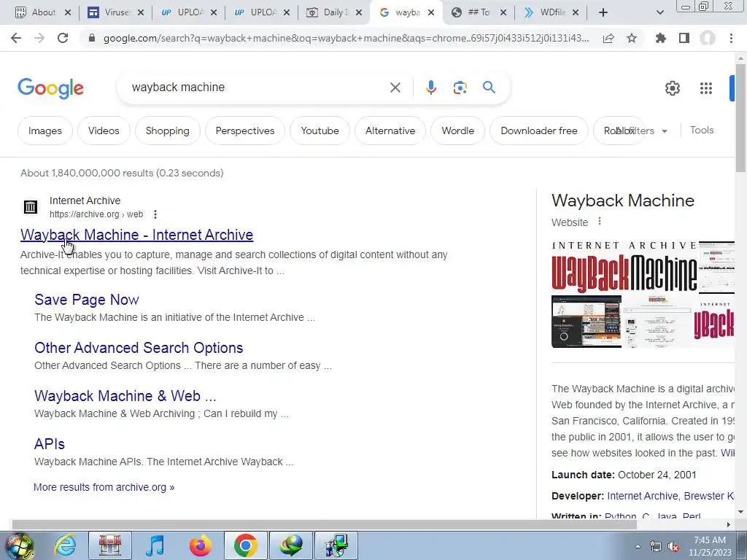This screenshot has width=747, height=560.
Task: Click the magnifier search button
Action: pyautogui.click(x=489, y=87)
